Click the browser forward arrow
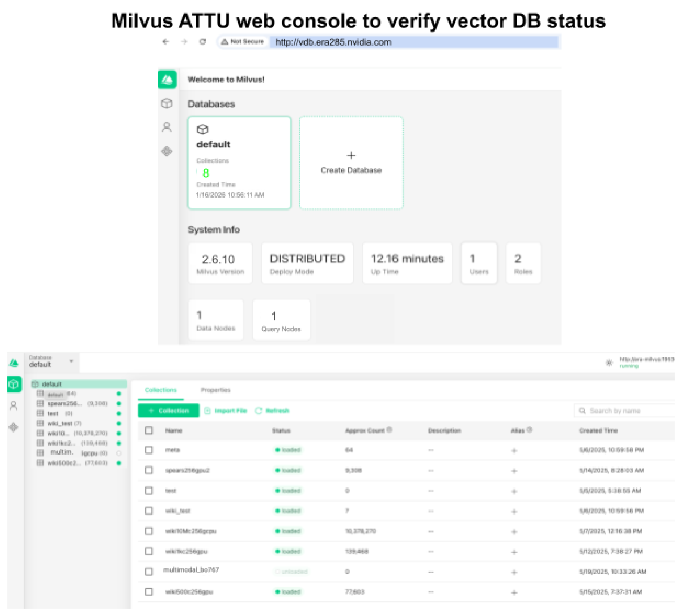The height and width of the screenshot is (616, 682). [184, 42]
